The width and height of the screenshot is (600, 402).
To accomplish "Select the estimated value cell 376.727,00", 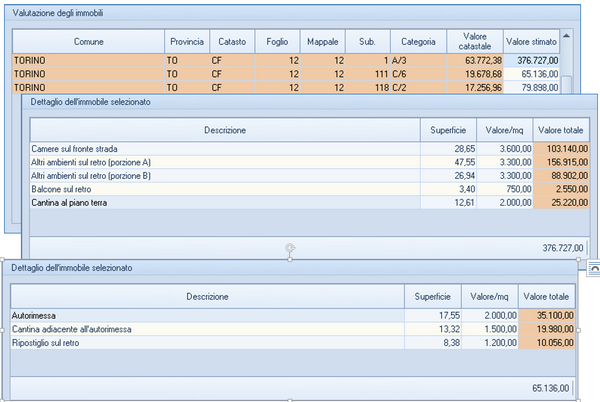I will click(530, 60).
